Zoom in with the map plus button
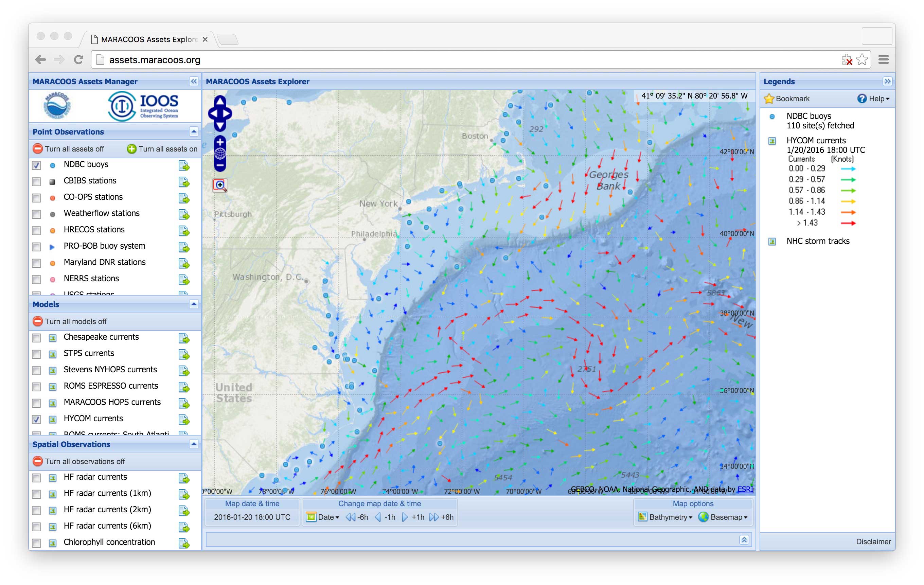This screenshot has height=585, width=924. (220, 142)
